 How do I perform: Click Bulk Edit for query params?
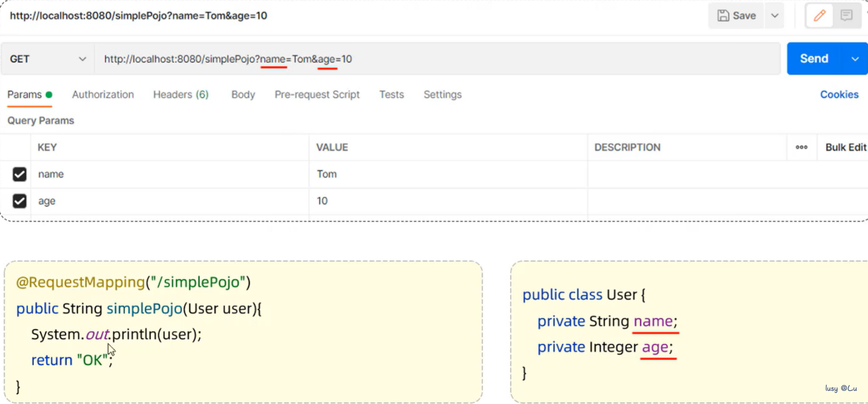tap(845, 148)
